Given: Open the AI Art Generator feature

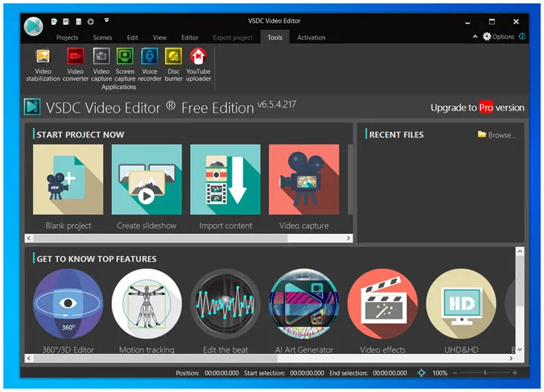Looking at the screenshot, I should [304, 311].
